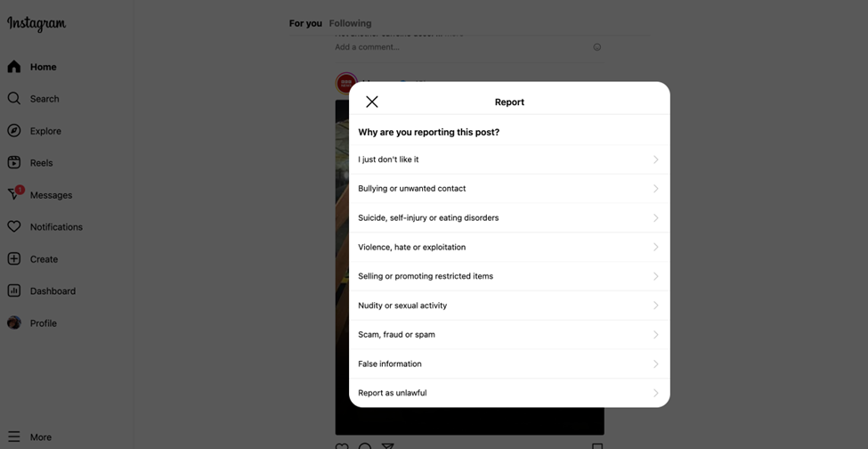This screenshot has width=868, height=449.
Task: Open the Dashboard icon
Action: pos(14,291)
